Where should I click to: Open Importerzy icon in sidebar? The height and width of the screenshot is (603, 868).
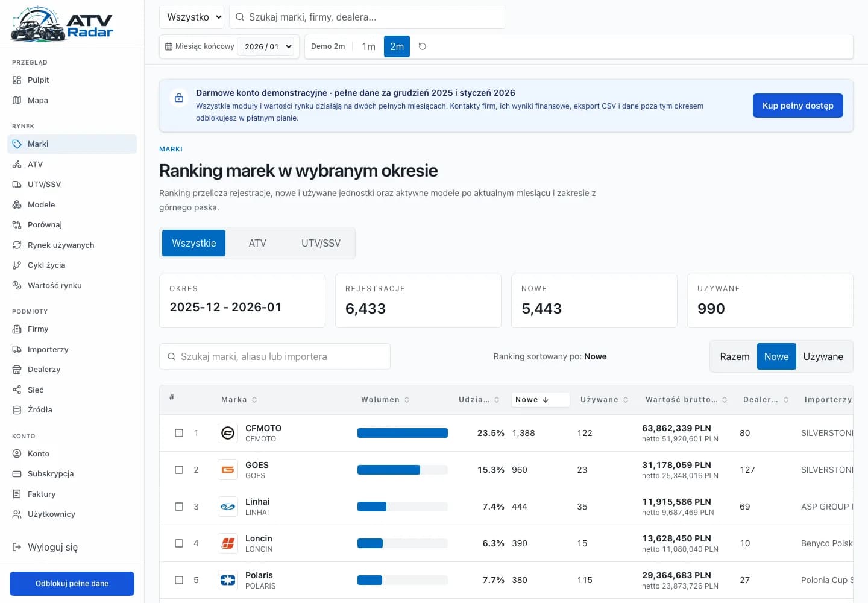pos(17,350)
